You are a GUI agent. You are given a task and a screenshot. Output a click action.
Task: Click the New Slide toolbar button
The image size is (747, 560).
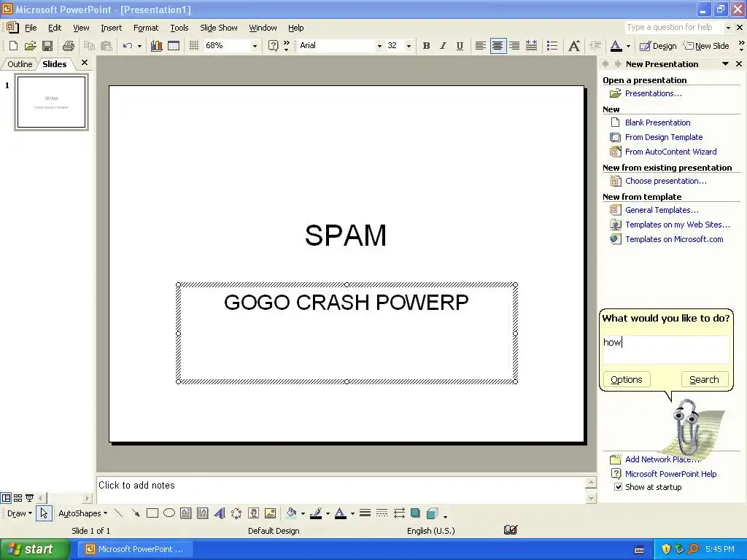pos(706,46)
